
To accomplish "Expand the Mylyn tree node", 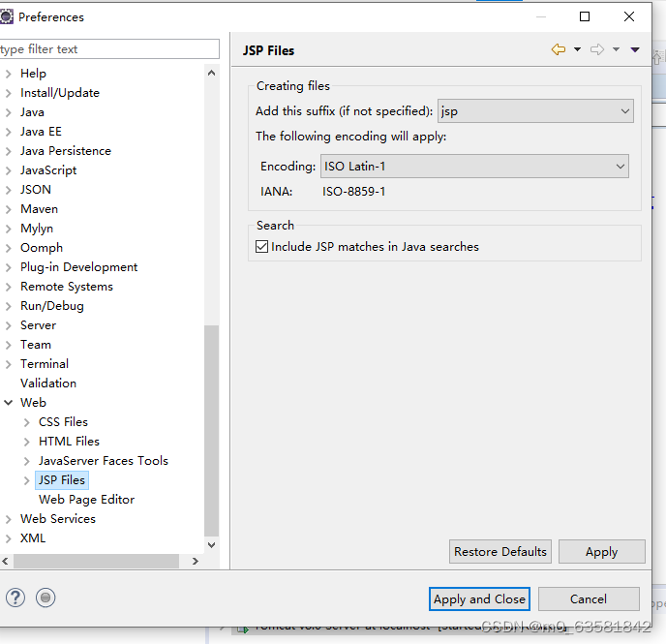I will (8, 229).
